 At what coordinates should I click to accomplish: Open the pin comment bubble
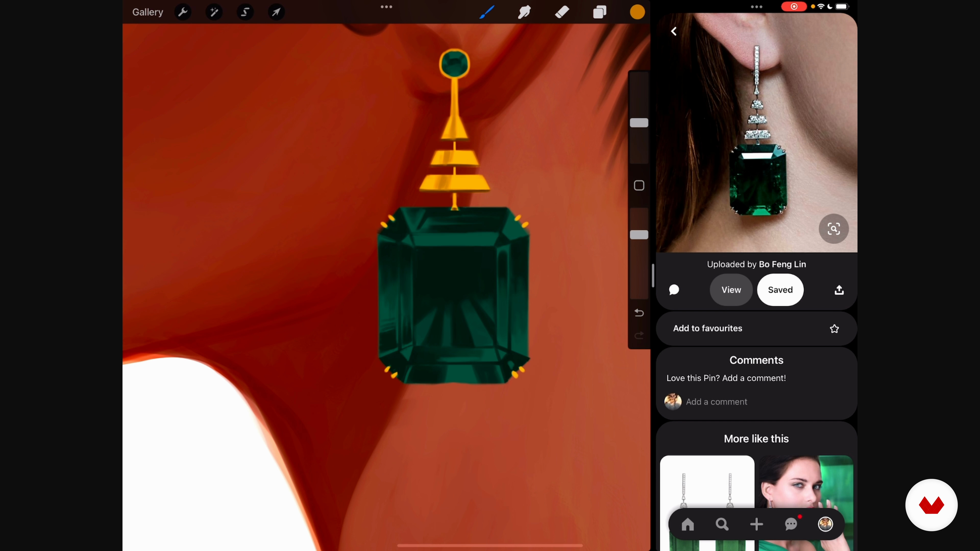(674, 290)
